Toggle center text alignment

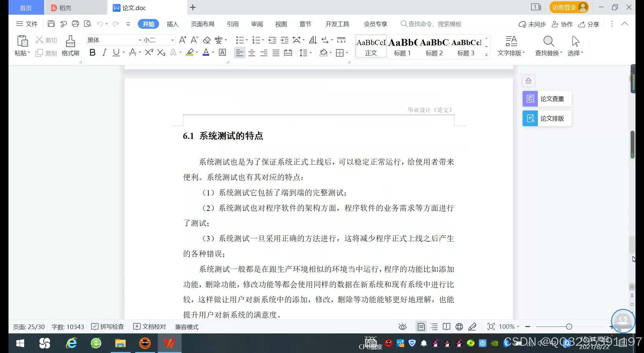[x=251, y=53]
